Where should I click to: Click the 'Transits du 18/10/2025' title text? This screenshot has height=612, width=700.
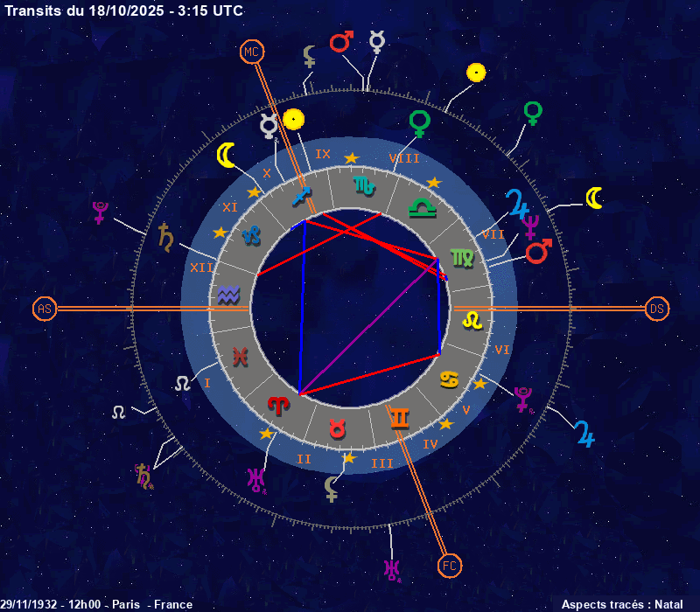pyautogui.click(x=123, y=10)
